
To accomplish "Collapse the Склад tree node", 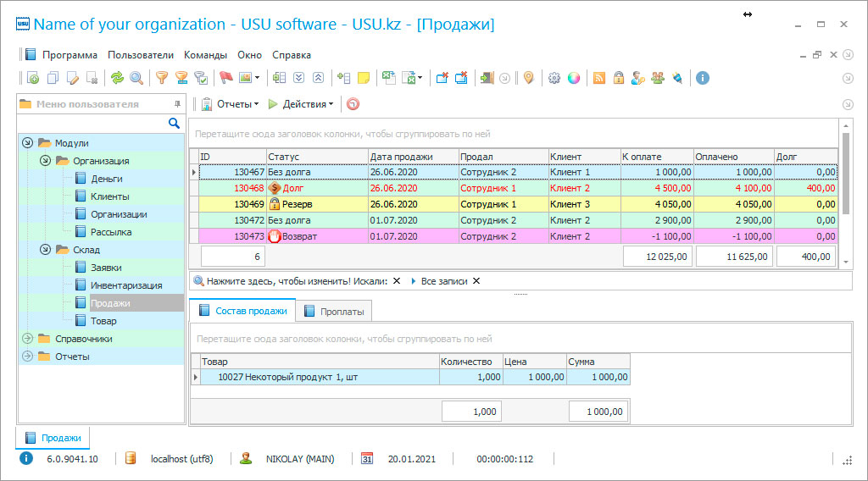I will point(46,249).
